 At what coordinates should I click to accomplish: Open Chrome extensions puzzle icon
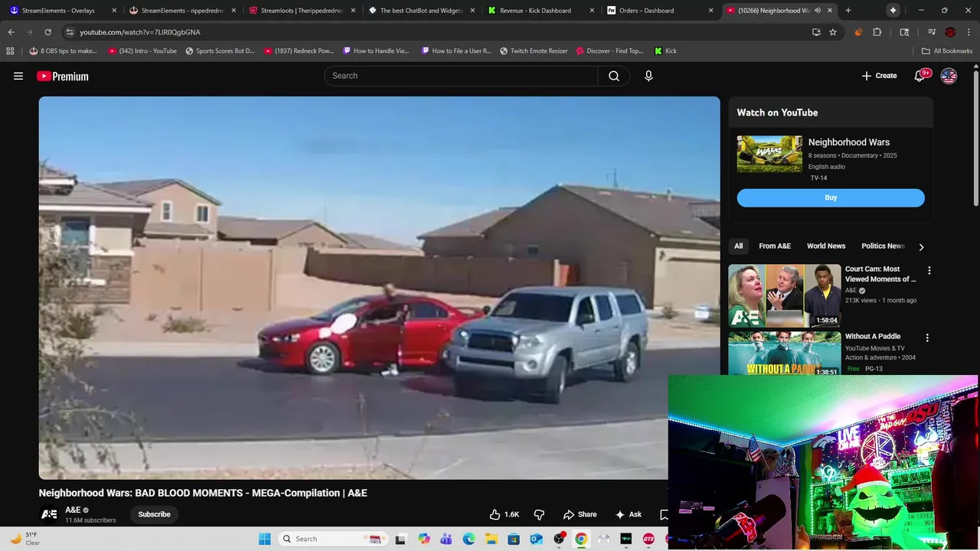point(877,32)
